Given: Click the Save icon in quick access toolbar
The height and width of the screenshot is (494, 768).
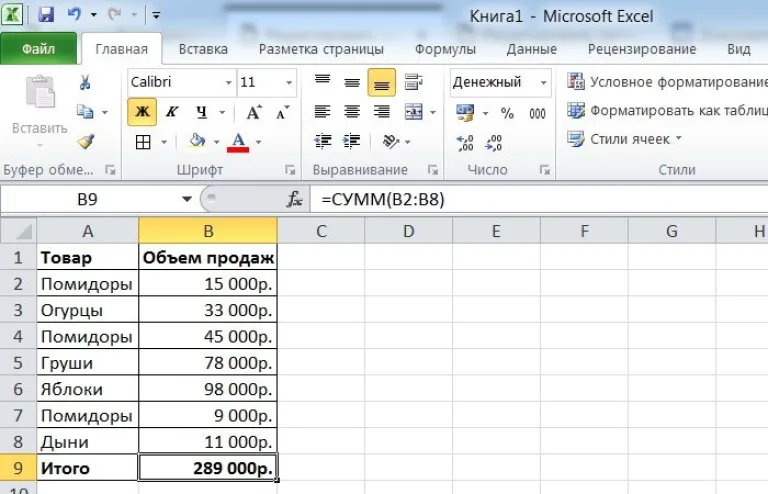Looking at the screenshot, I should [x=46, y=15].
